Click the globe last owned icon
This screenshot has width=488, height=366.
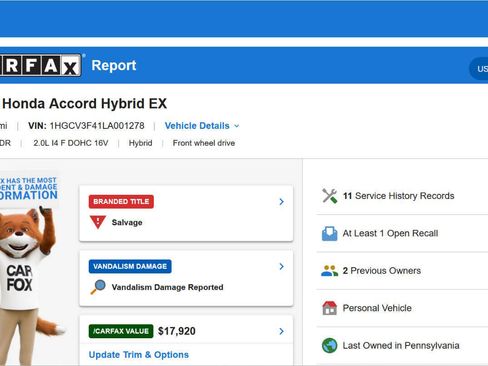point(329,345)
